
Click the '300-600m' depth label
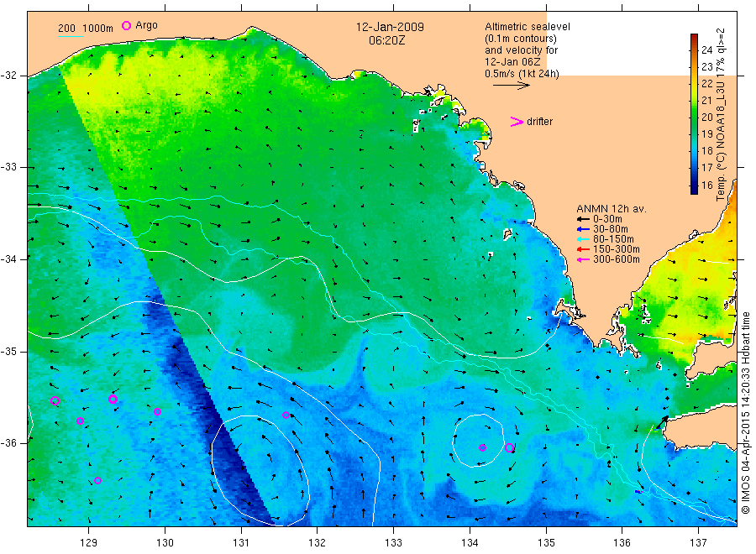[617, 259]
